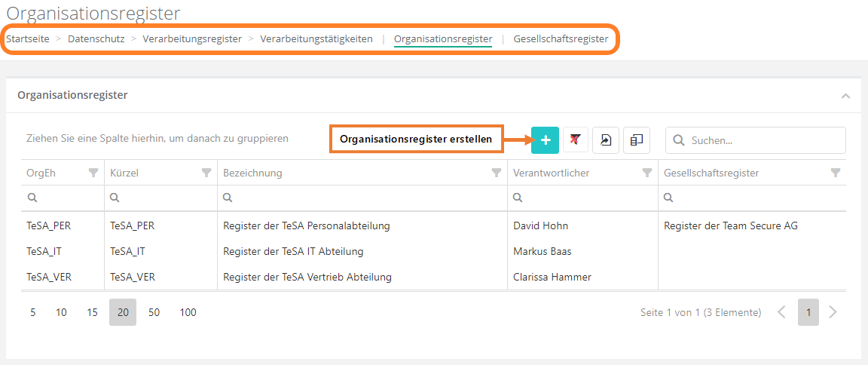Open the column chooser icon
Viewport: 868px width, 365px height.
[637, 140]
